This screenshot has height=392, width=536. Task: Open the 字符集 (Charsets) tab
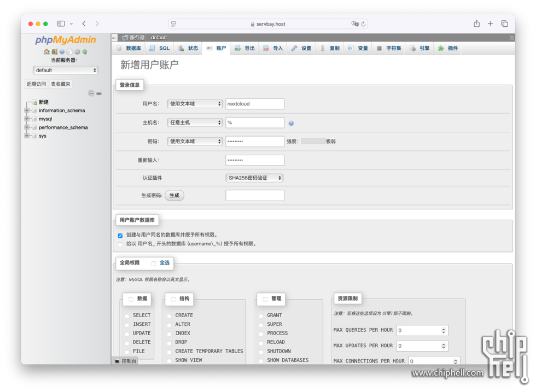(389, 48)
